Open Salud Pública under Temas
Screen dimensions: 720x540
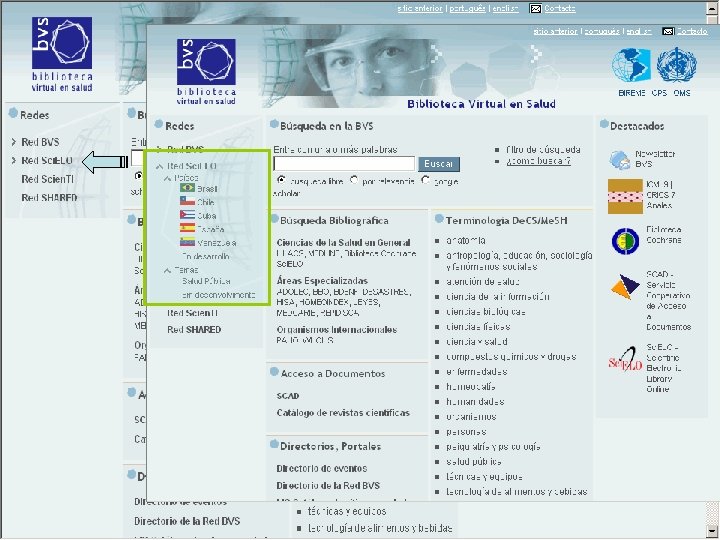tap(206, 281)
